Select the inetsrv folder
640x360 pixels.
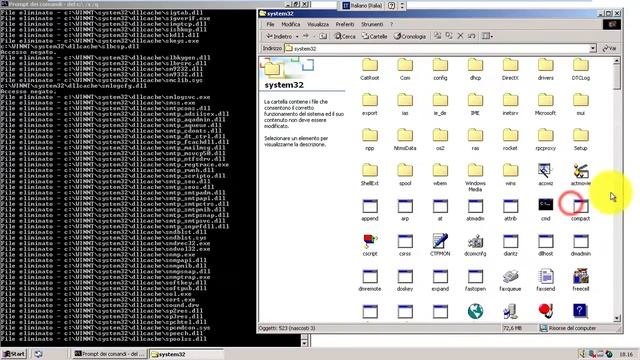pyautogui.click(x=510, y=104)
